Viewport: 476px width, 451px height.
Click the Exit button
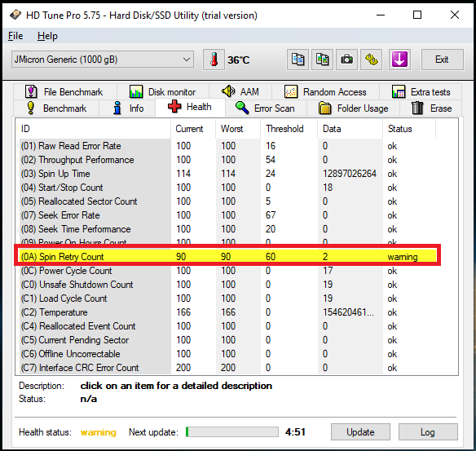443,60
